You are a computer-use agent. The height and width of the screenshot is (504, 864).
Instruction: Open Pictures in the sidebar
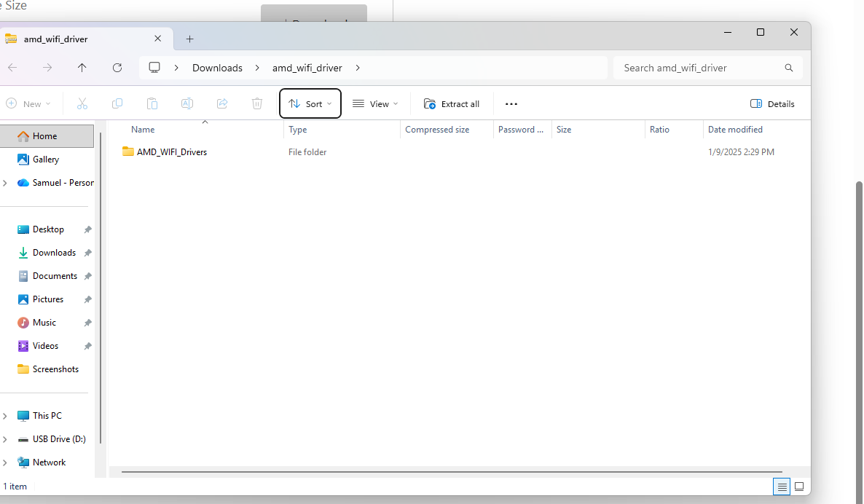point(48,299)
